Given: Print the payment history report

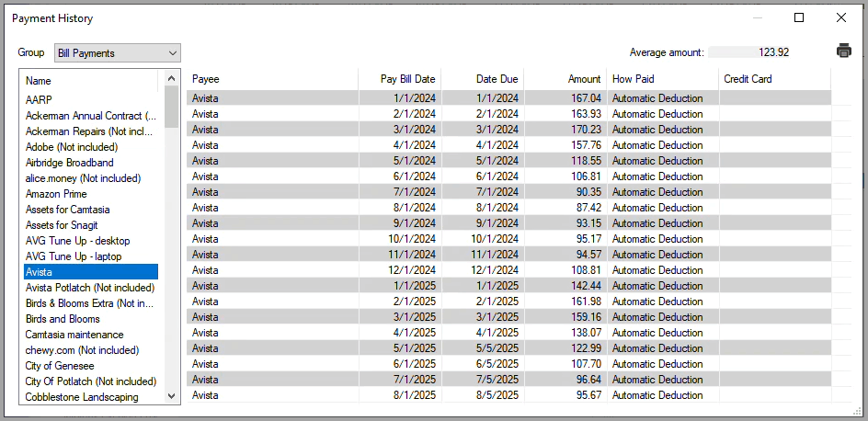Looking at the screenshot, I should (x=844, y=51).
